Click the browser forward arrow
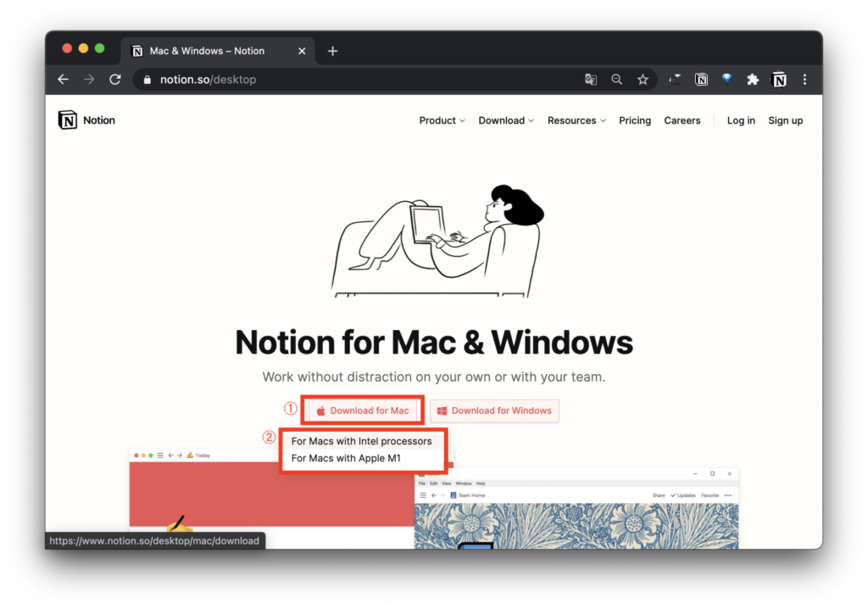Screen dimensions: 868x609 pos(88,79)
